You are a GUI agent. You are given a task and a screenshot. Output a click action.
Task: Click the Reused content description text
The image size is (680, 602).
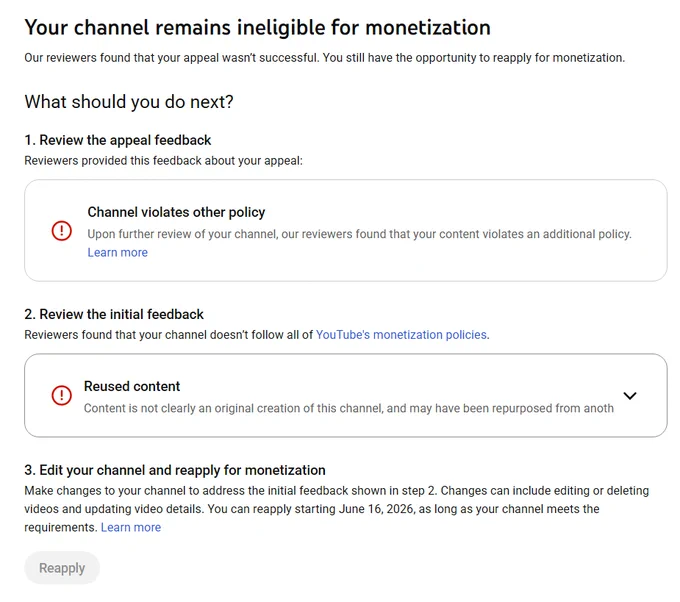[349, 408]
